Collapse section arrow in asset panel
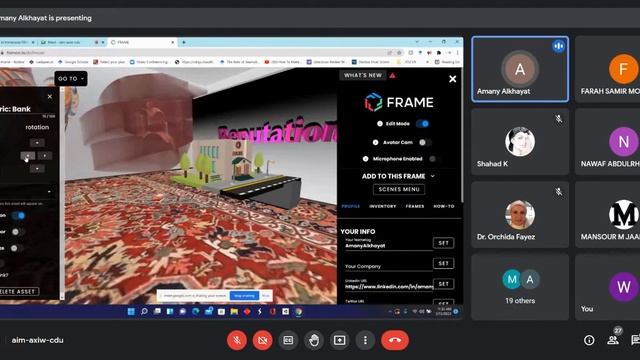The height and width of the screenshot is (360, 640). click(x=49, y=191)
